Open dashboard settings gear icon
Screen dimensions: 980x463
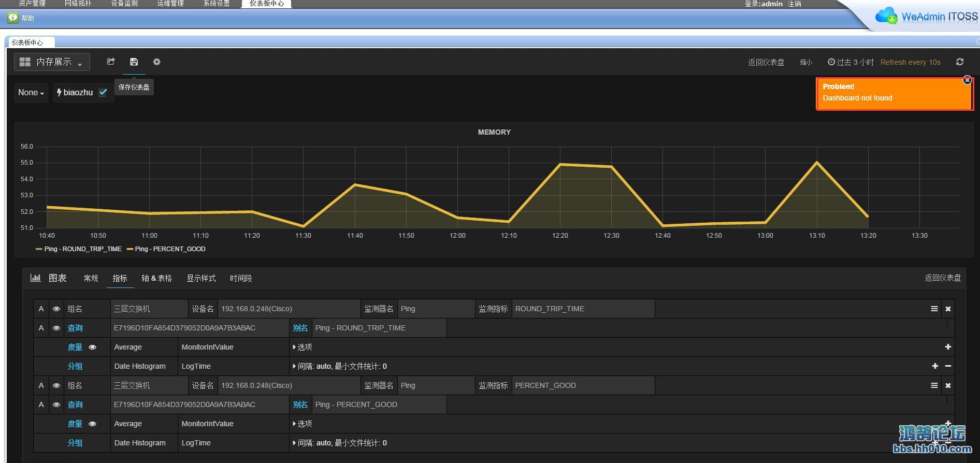click(156, 62)
